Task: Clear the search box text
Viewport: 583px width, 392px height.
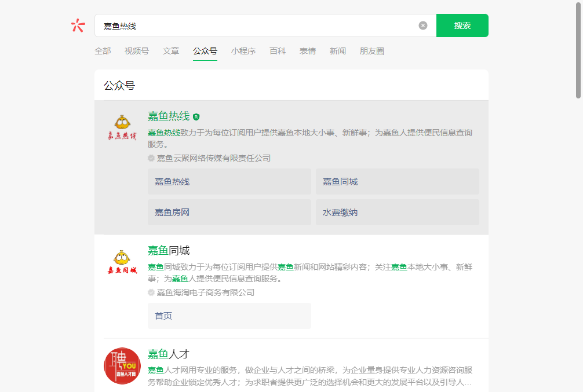Action: (422, 25)
